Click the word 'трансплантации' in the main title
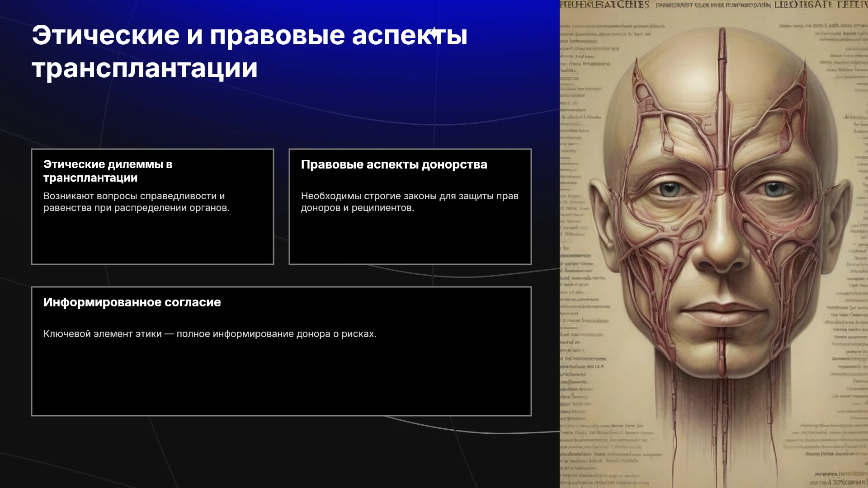Viewport: 868px width, 488px height. tap(145, 69)
